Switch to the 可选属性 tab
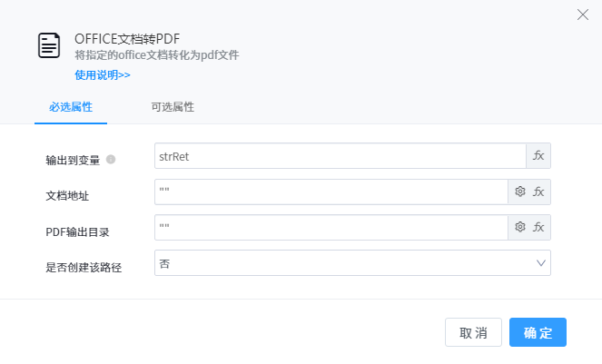The image size is (602, 364). click(173, 107)
